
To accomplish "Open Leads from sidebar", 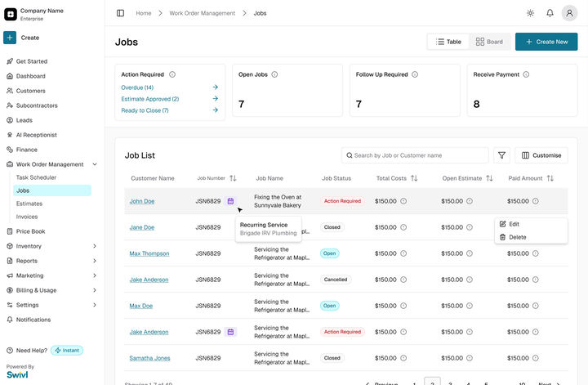I will (x=24, y=120).
